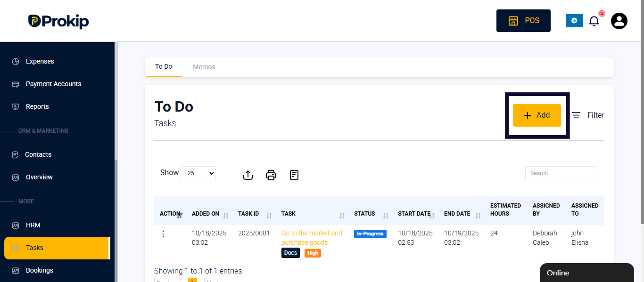Viewport: 644px width, 282px height.
Task: Switch to the To Do tab
Action: [164, 67]
